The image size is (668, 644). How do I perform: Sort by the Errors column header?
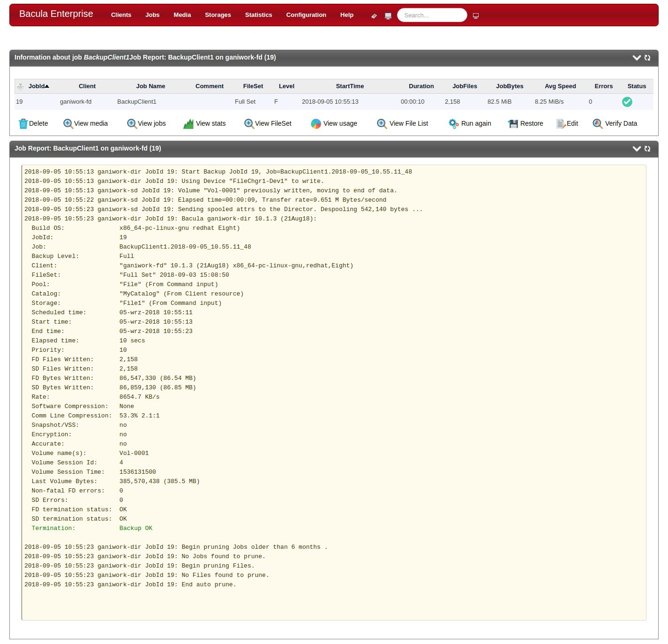click(x=603, y=86)
